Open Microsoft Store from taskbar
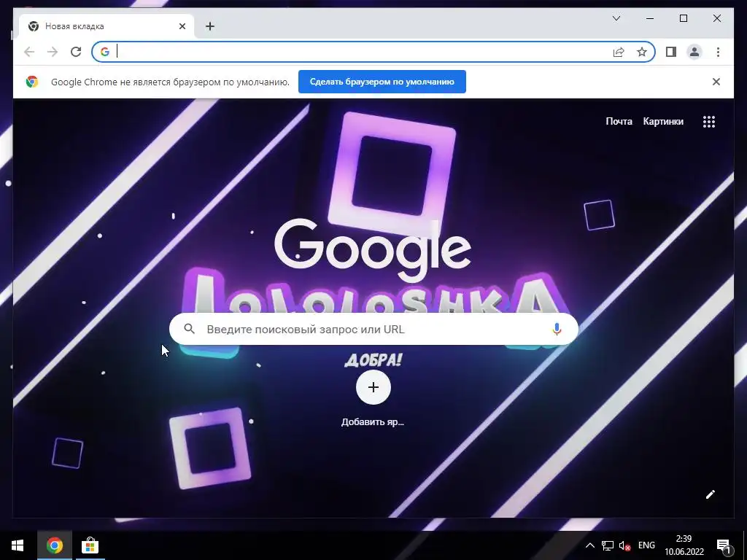This screenshot has width=747, height=560. pyautogui.click(x=90, y=545)
